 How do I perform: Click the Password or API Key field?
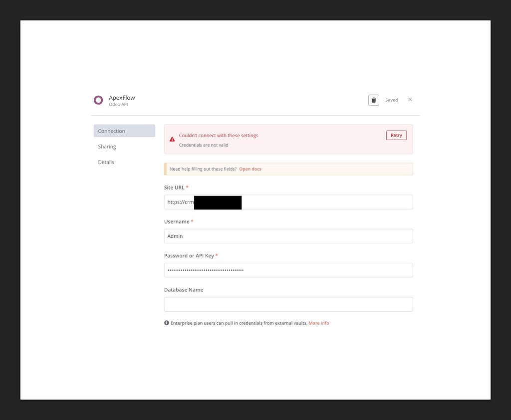point(288,270)
